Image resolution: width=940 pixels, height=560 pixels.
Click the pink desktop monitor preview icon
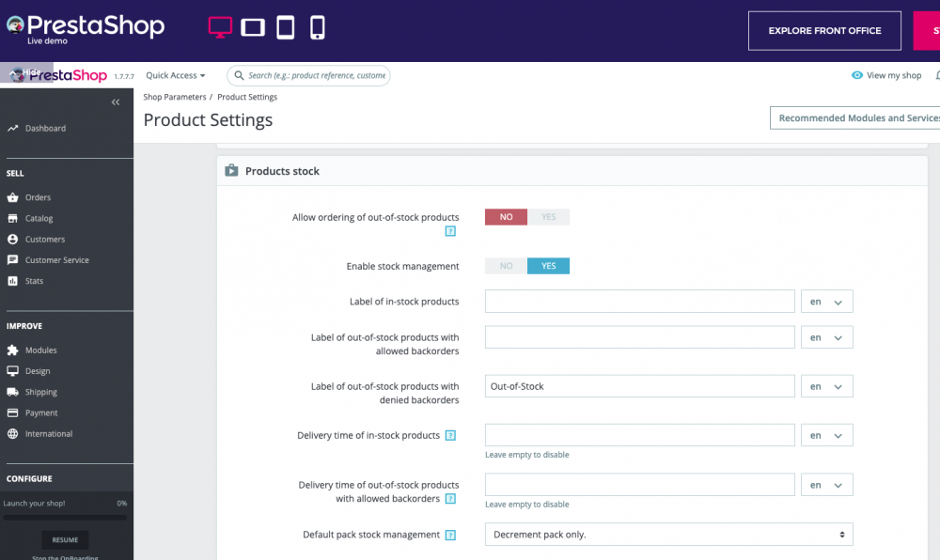point(219,26)
